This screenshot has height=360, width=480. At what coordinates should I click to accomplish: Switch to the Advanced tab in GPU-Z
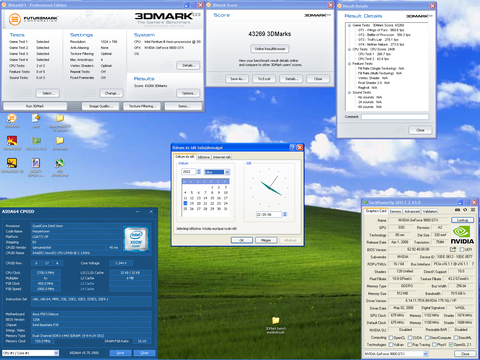click(412, 211)
